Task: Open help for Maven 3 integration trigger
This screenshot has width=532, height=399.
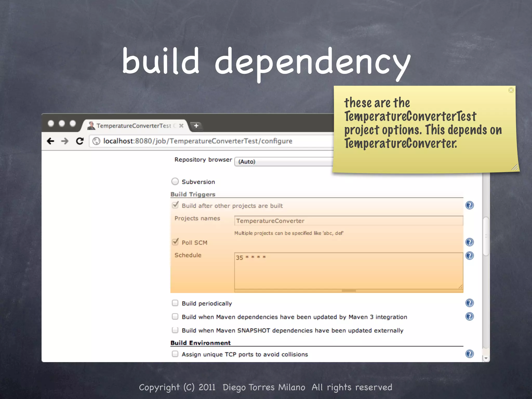Action: (x=469, y=316)
